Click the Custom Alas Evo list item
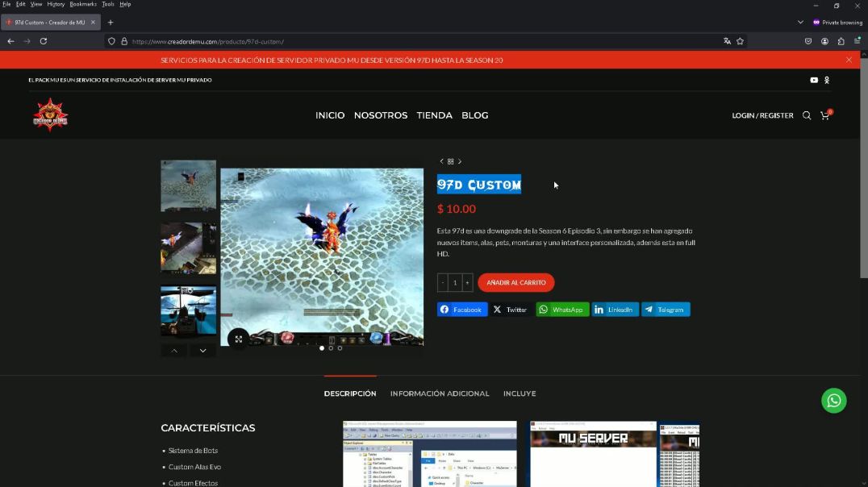Image resolution: width=868 pixels, height=487 pixels. pos(195,467)
